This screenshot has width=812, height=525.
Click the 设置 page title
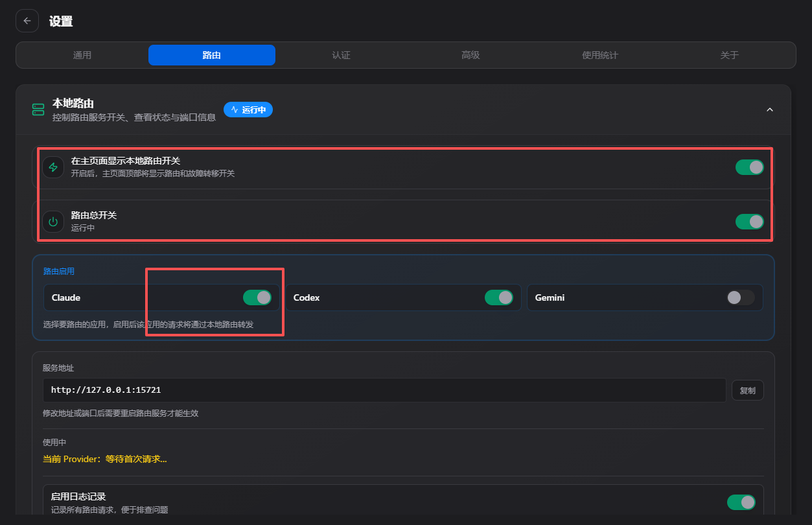tap(61, 21)
